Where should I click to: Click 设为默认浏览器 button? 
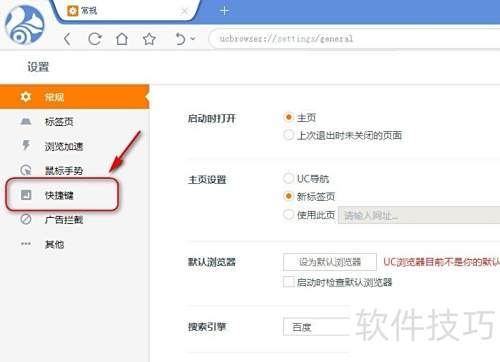pyautogui.click(x=330, y=262)
